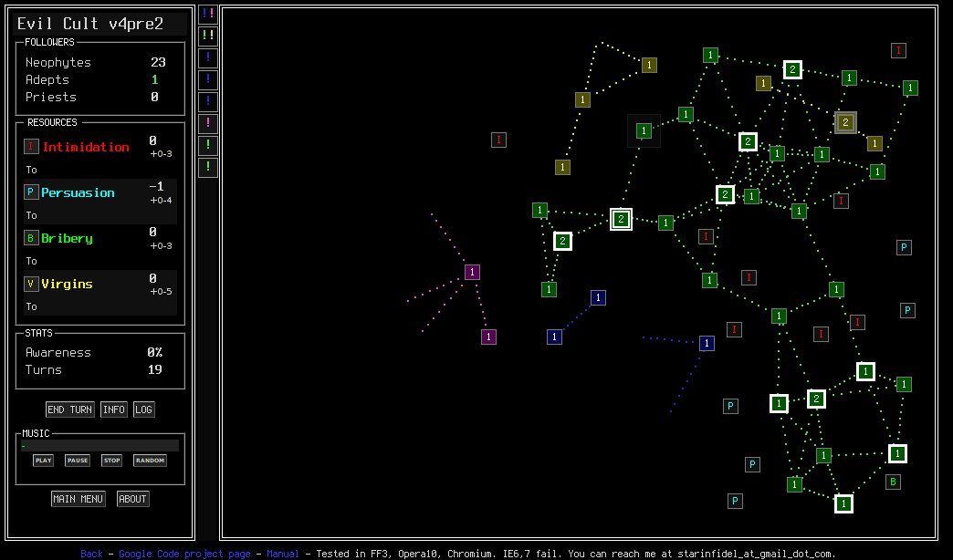Click the green Bribery resource icon
The height and width of the screenshot is (560, 953).
31,238
